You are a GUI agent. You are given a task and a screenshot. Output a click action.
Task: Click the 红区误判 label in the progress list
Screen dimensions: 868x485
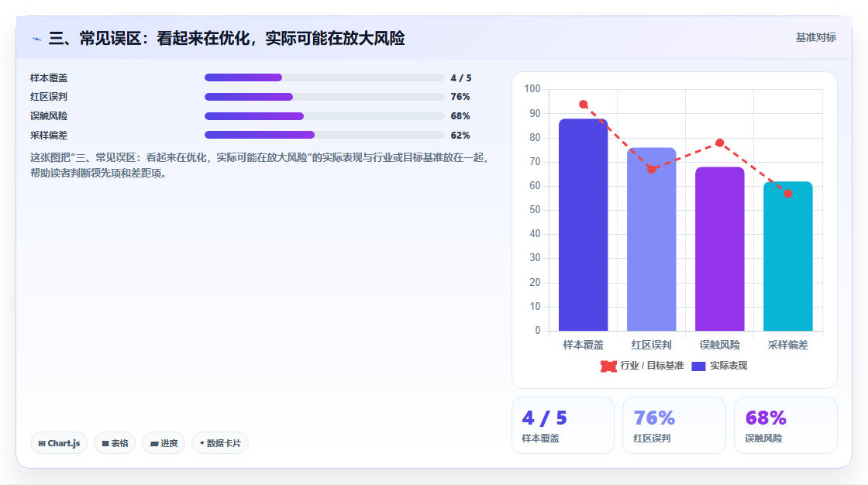49,97
